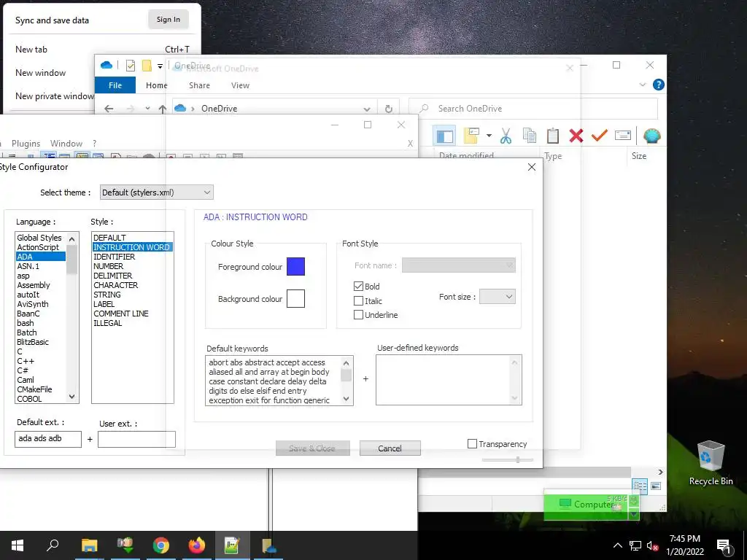The width and height of the screenshot is (747, 560).
Task: Click the Paste clipboard icon in Explorer
Action: (553, 136)
